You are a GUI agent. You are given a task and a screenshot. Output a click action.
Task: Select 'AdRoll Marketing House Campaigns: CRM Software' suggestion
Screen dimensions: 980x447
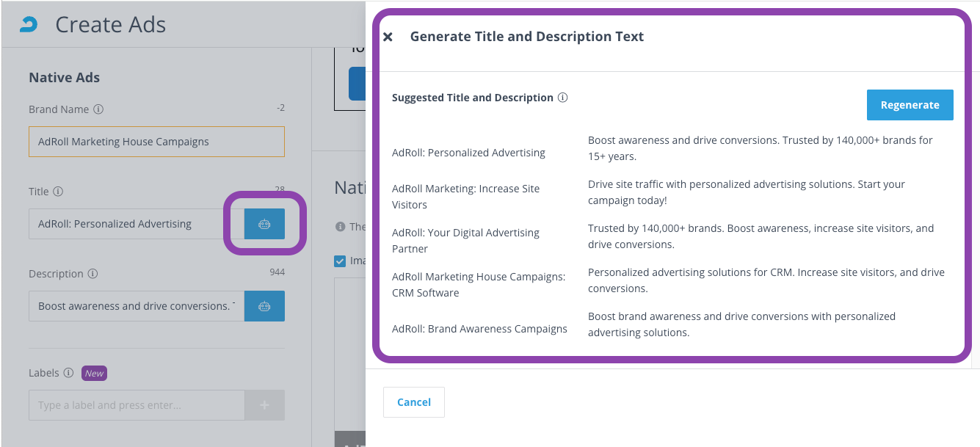(x=479, y=285)
